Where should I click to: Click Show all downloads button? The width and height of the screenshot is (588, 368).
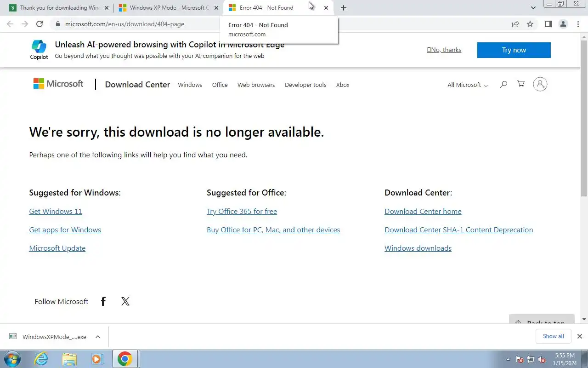click(x=554, y=336)
